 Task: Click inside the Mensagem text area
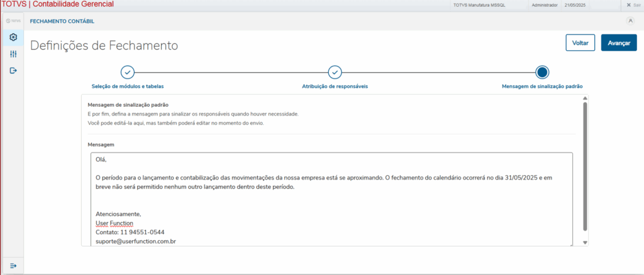[331, 200]
